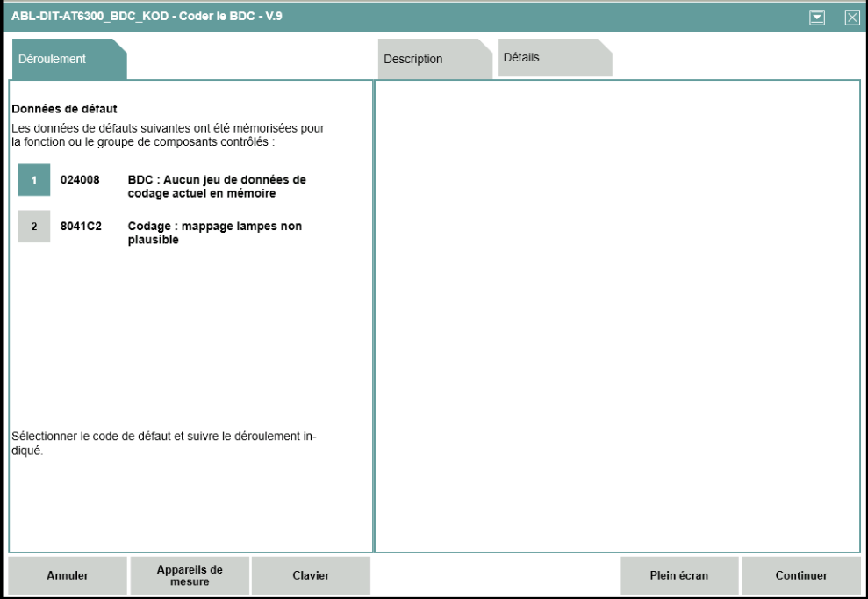Click Continuer to proceed
The height and width of the screenshot is (599, 868).
pyautogui.click(x=801, y=575)
